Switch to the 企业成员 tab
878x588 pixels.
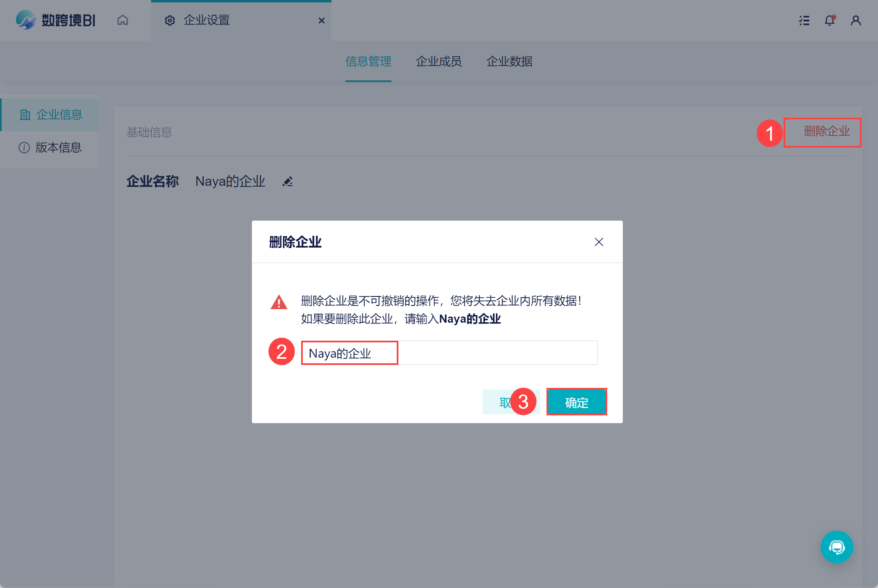(439, 62)
